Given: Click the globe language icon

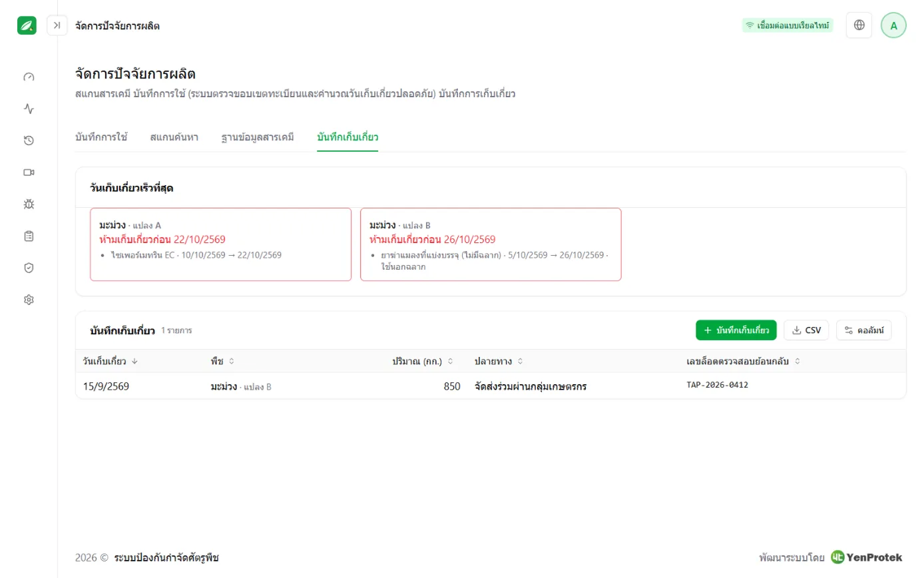Looking at the screenshot, I should [859, 25].
